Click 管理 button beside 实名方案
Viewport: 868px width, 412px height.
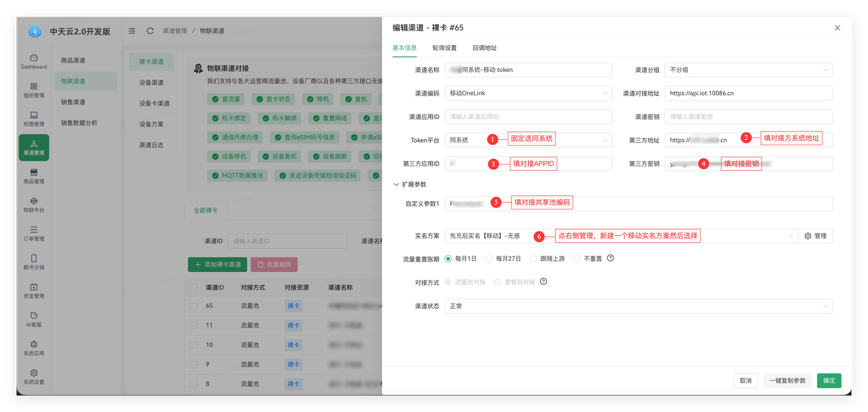tap(815, 236)
